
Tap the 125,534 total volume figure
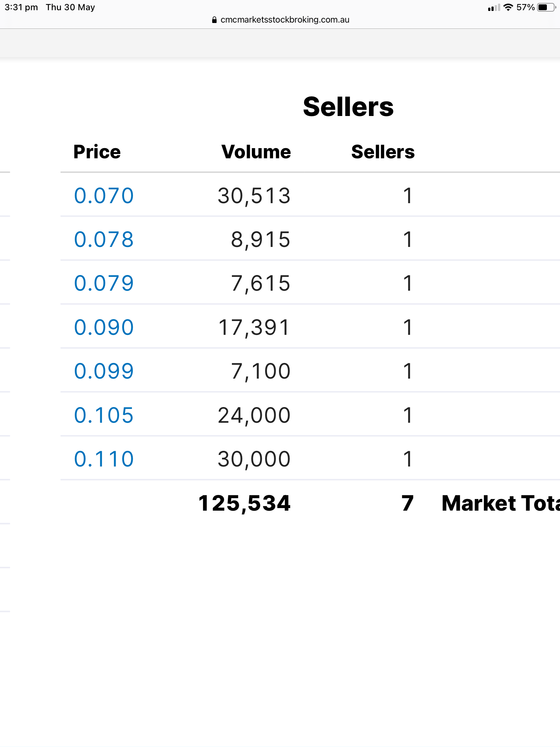[x=244, y=503]
